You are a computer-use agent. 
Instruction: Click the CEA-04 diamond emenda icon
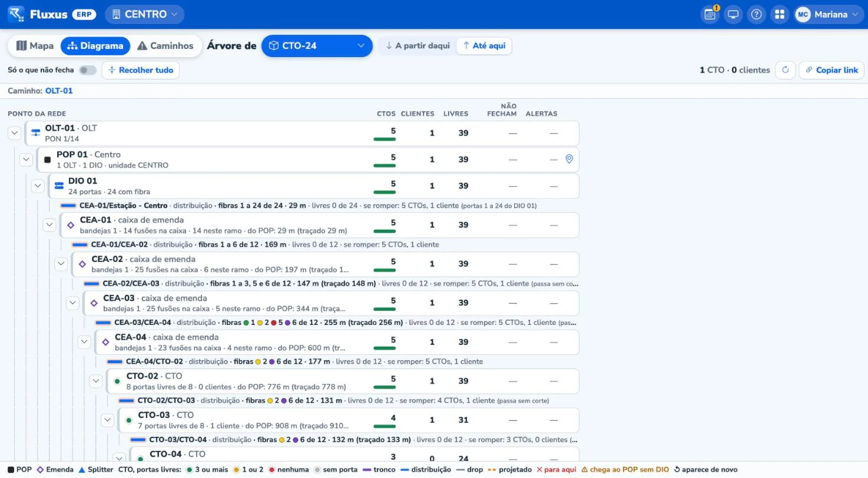(x=105, y=342)
